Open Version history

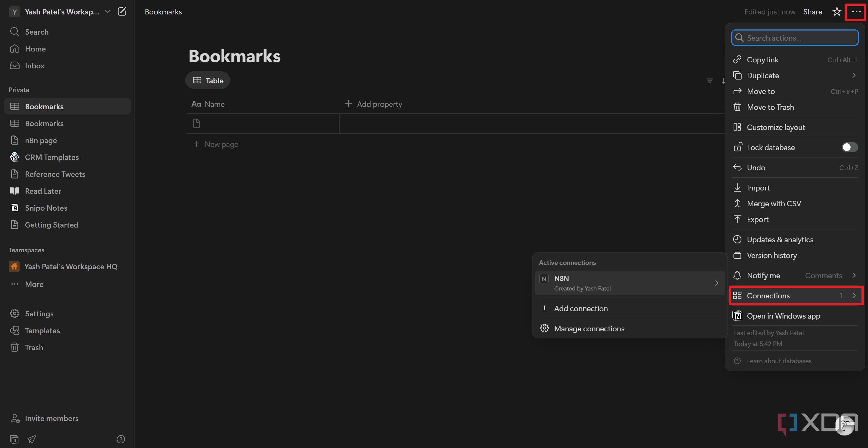795,255
